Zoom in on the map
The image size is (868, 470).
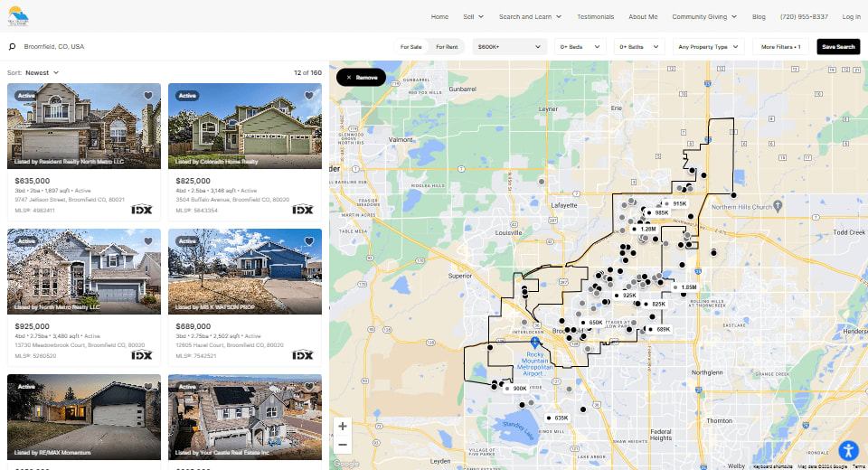coord(343,427)
